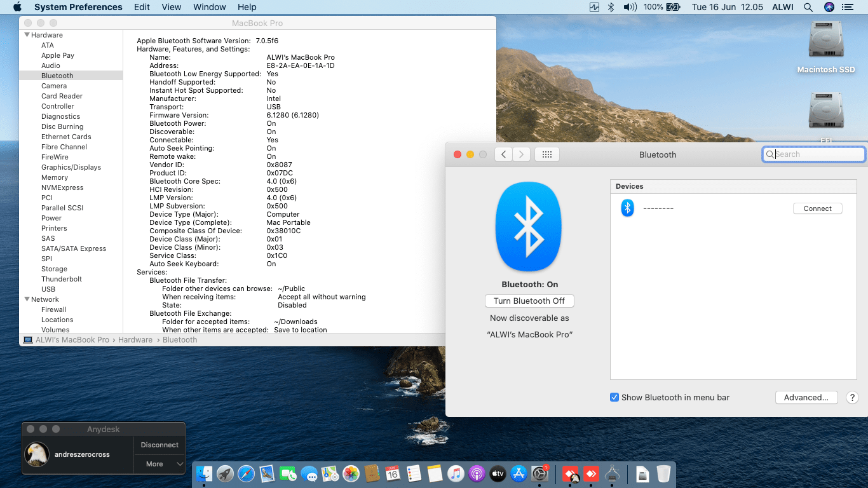Open Spotlight search magnifier in menu bar
The image size is (868, 488).
tap(808, 8)
